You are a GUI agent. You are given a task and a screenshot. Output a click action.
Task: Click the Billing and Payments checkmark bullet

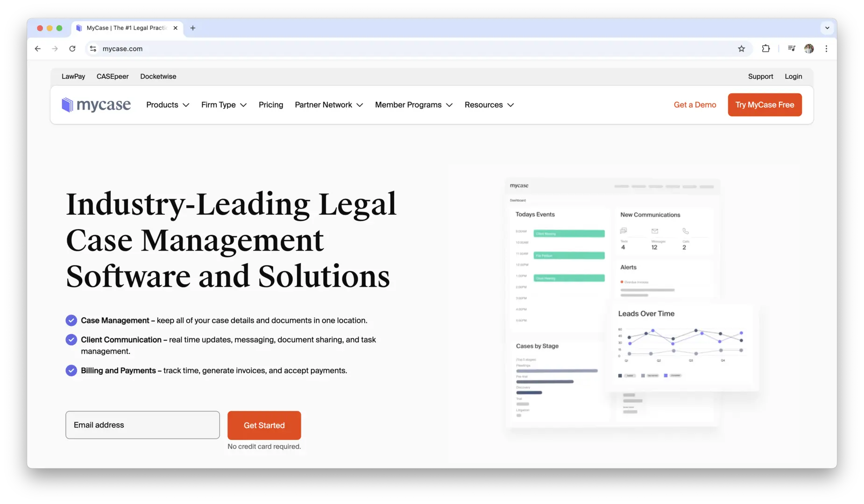[71, 371]
